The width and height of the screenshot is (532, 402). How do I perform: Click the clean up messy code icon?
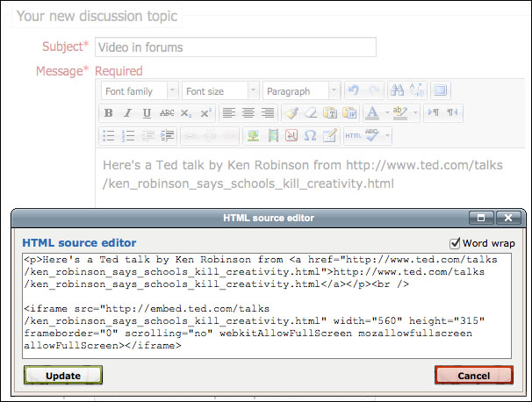(291, 113)
